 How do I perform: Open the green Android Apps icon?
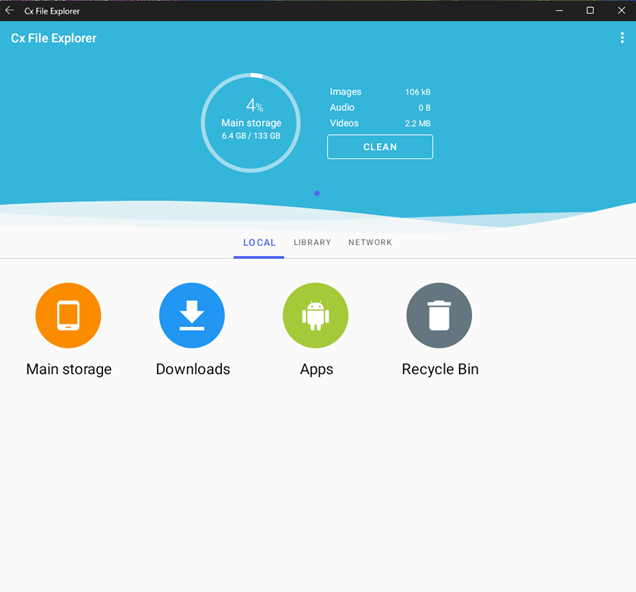316,316
